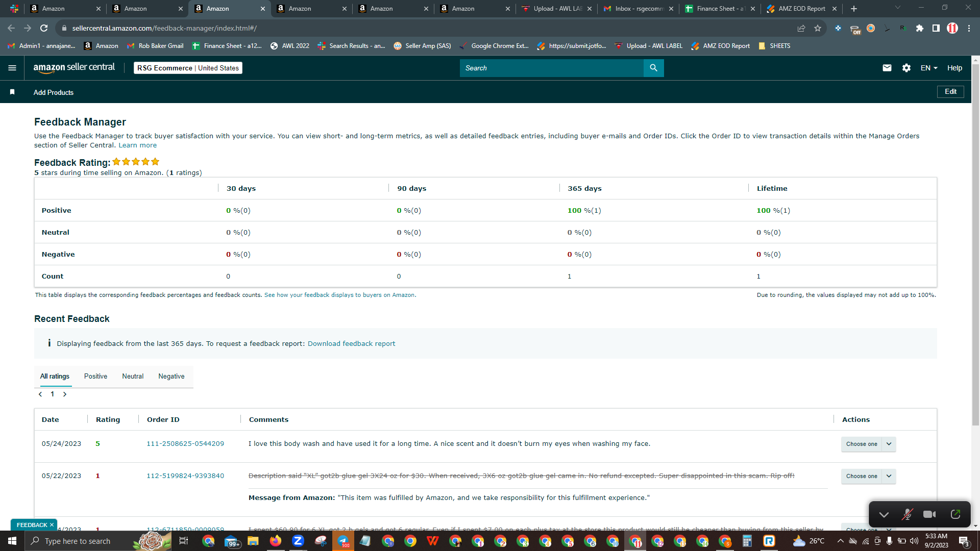Screen dimensions: 980x551
Task: Open See how your feedback displays link
Action: 339,295
